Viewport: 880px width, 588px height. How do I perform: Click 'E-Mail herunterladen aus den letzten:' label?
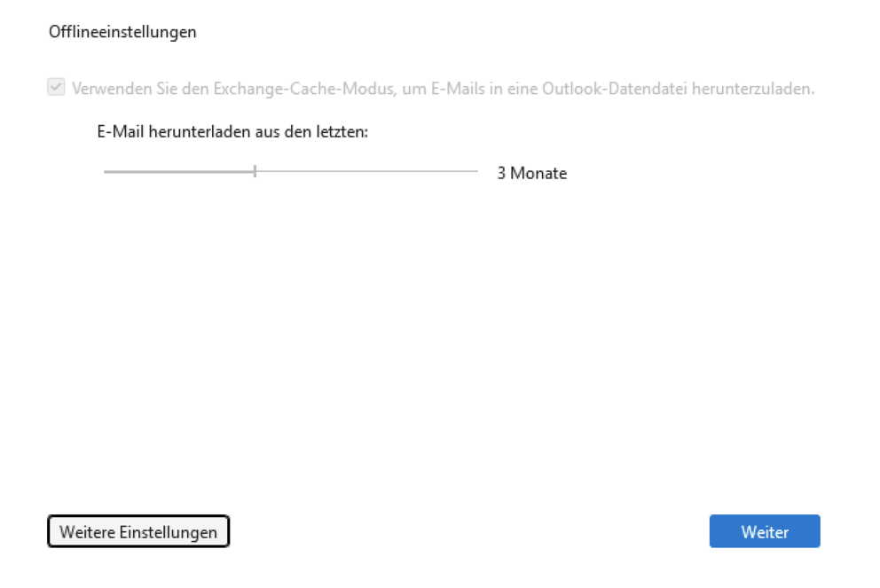[x=232, y=131]
